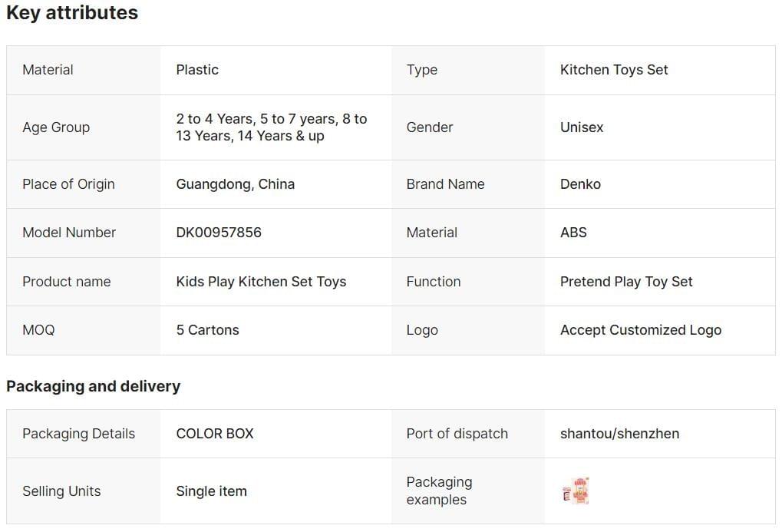Viewport: 782px width, 532px height.
Task: Select the Plastic material value
Action: [x=197, y=70]
